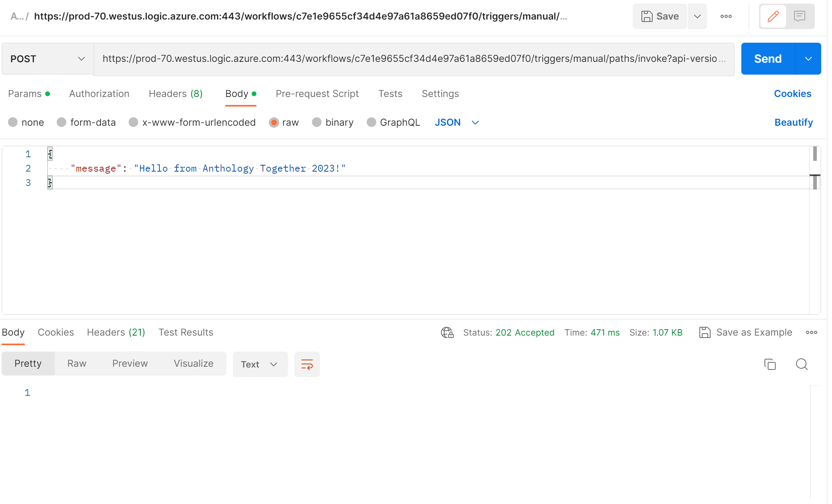Select the none body format radio button
The image size is (832, 504).
point(13,122)
